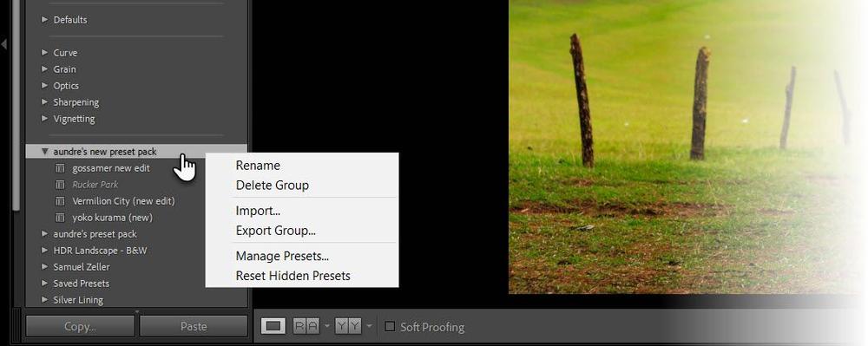The width and height of the screenshot is (868, 346).
Task: Collapse left panel via edge arrow
Action: (3, 43)
